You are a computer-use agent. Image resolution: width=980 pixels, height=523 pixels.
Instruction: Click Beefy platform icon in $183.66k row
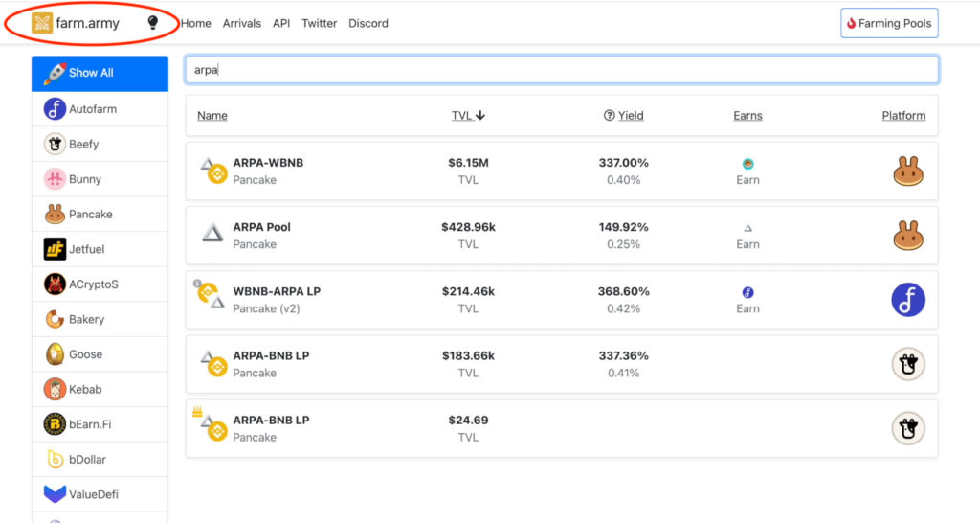tap(908, 364)
